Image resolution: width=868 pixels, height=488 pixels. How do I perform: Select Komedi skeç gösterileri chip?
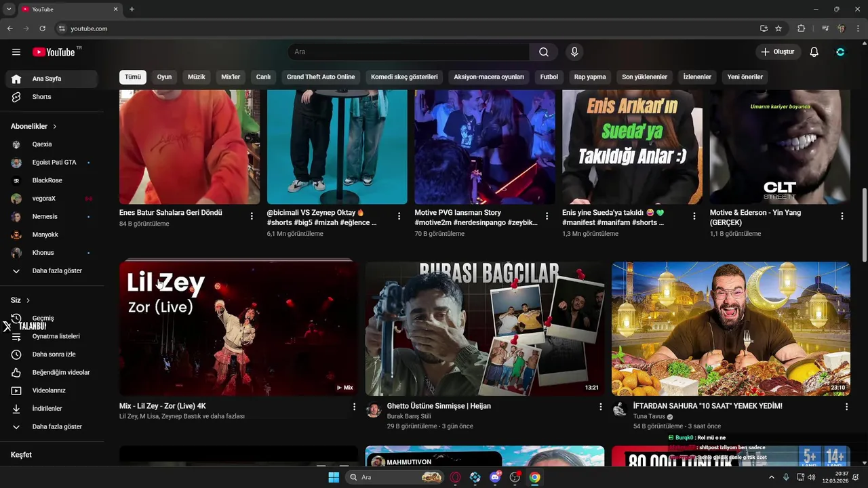click(404, 77)
